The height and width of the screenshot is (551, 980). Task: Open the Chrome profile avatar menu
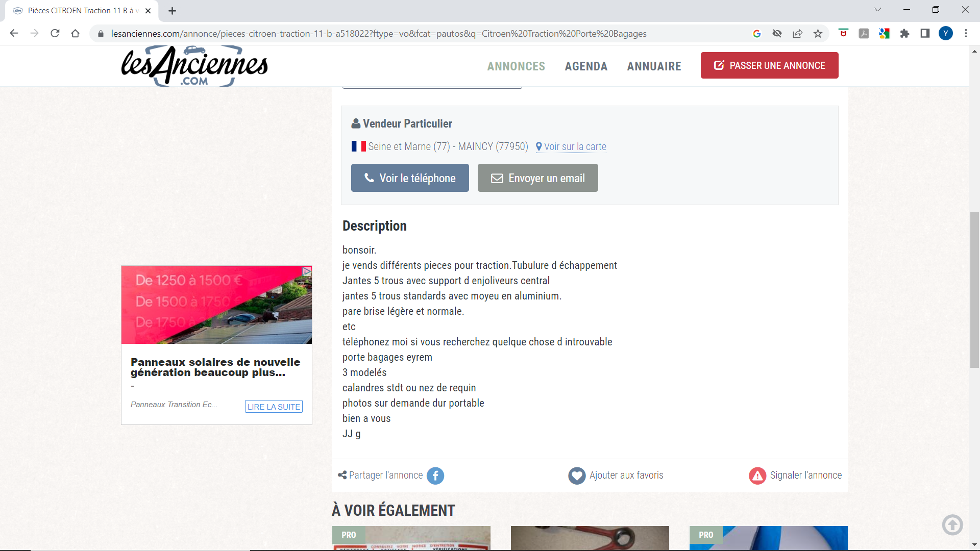[945, 34]
